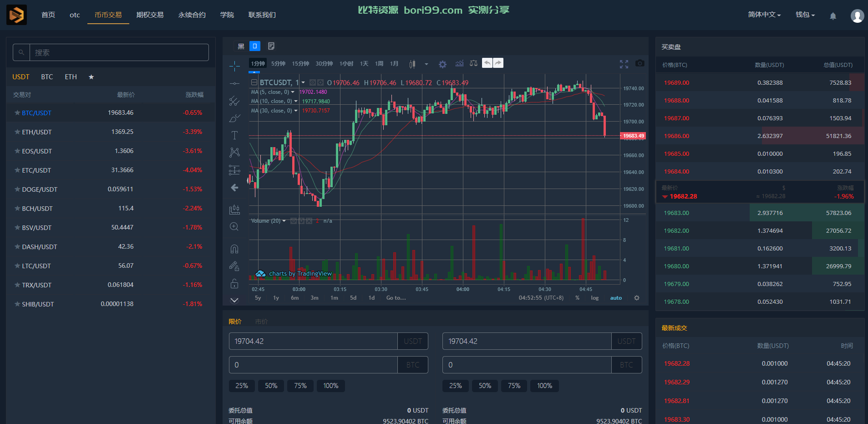
Task: Toggle log scale on chart
Action: tap(594, 298)
